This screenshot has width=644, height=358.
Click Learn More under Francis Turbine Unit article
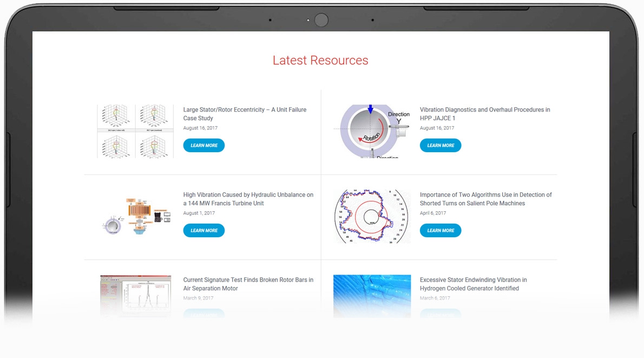tap(203, 231)
